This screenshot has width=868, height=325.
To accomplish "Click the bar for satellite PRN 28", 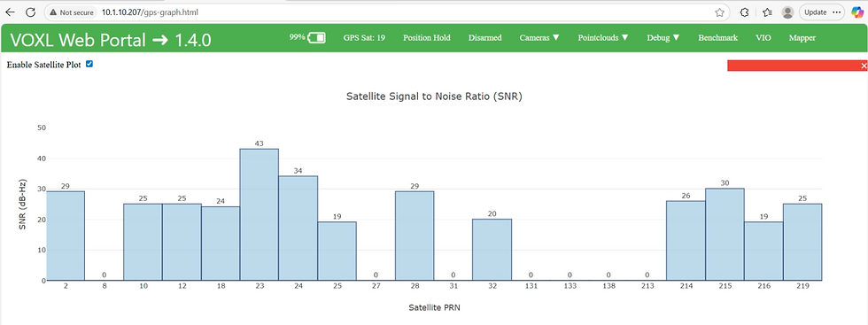I will (415, 236).
